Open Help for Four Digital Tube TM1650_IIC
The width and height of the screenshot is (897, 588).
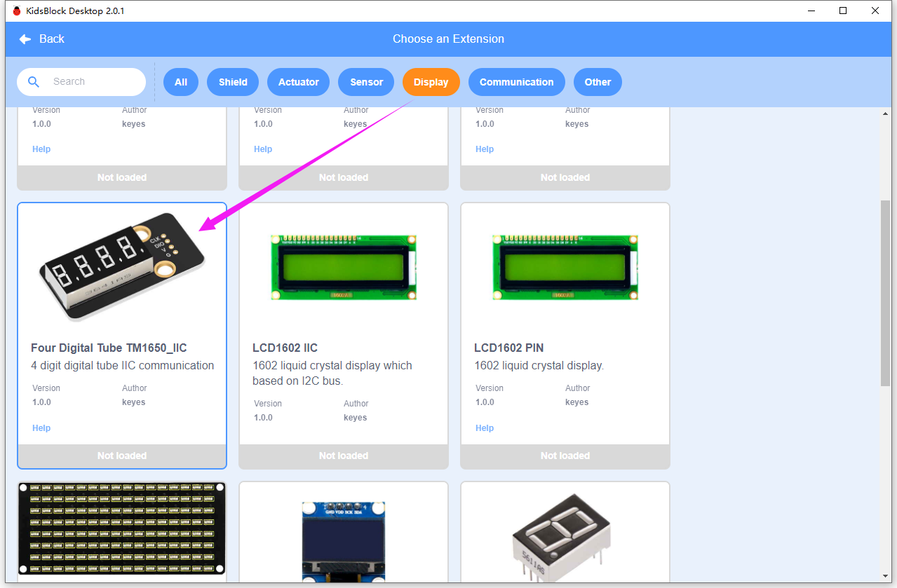[x=41, y=428]
